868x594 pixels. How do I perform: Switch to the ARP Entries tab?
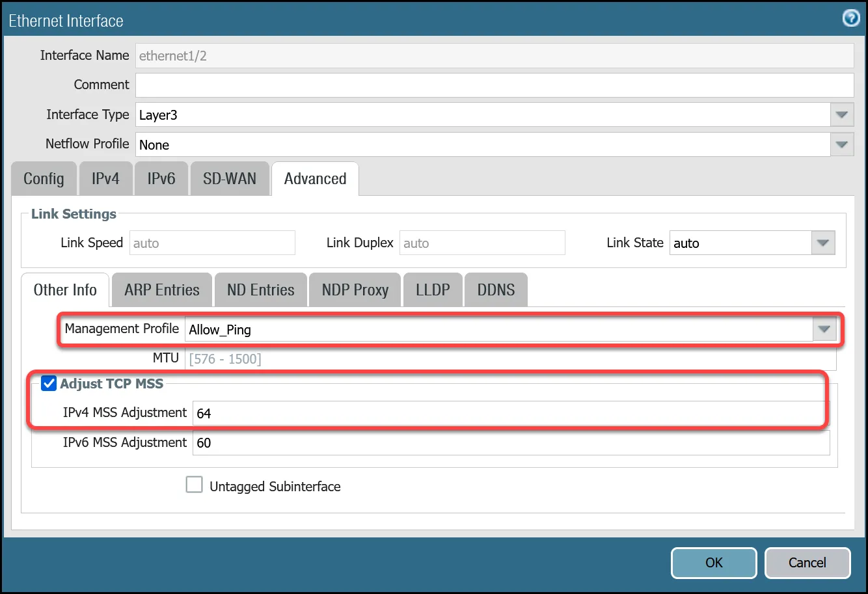tap(161, 290)
